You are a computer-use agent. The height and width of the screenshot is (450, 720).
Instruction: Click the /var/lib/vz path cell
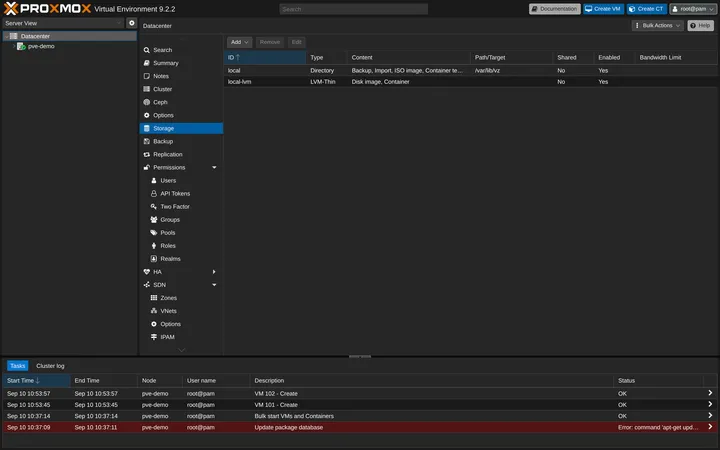[x=487, y=70]
